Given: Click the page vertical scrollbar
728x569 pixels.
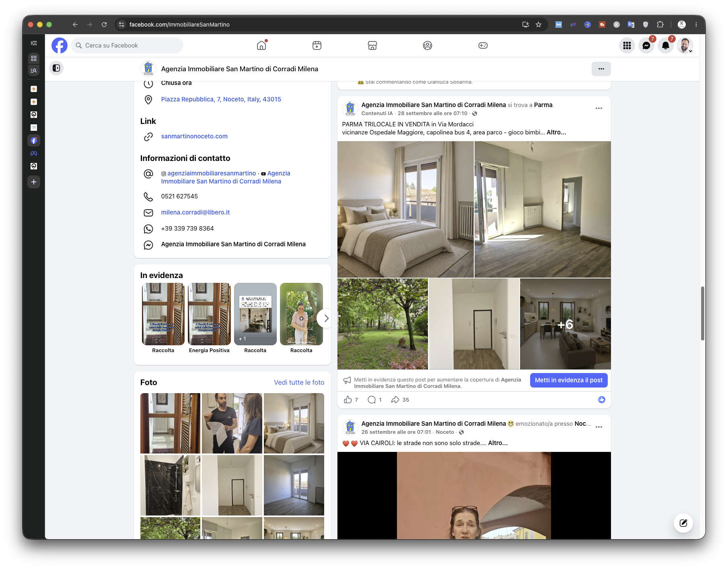Looking at the screenshot, I should tap(703, 314).
